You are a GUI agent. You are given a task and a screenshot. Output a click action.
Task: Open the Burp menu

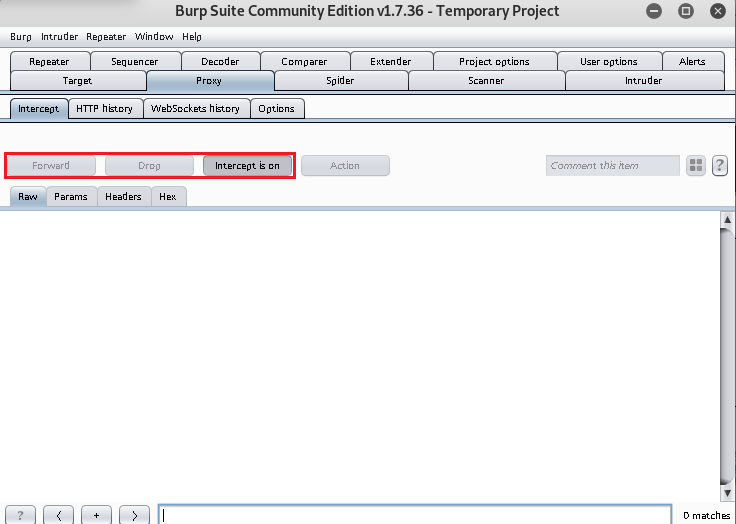point(21,37)
